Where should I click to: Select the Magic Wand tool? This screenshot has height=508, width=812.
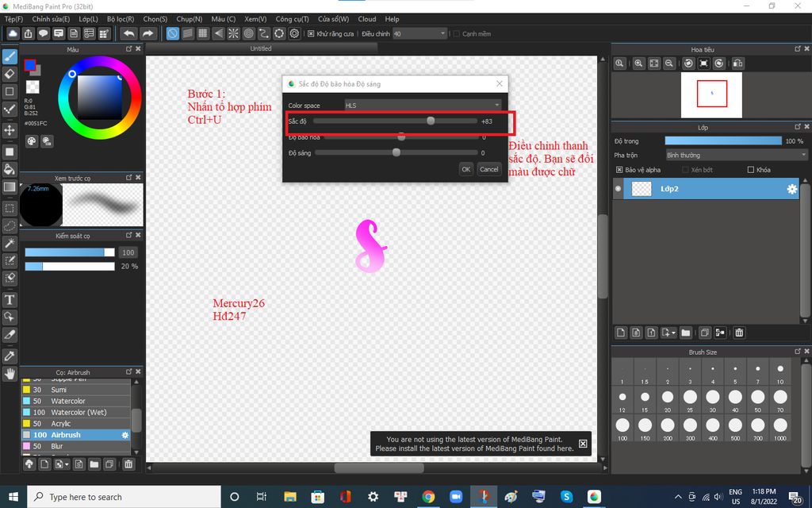(10, 243)
